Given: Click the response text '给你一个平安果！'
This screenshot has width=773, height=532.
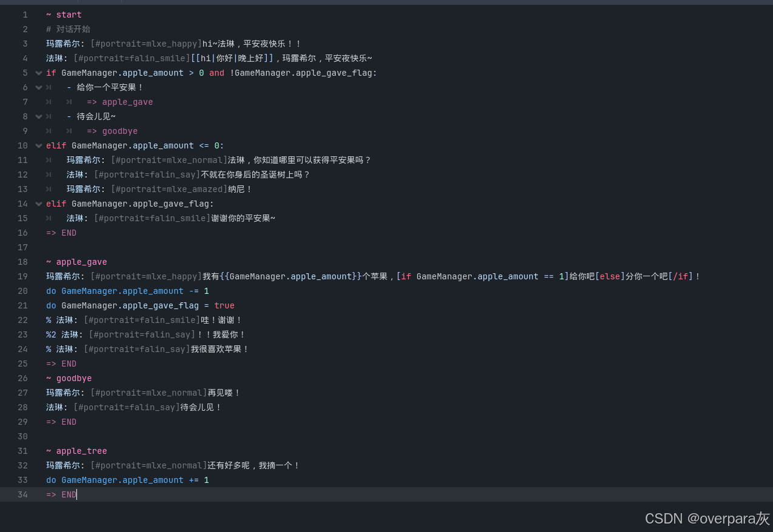Looking at the screenshot, I should pos(110,87).
